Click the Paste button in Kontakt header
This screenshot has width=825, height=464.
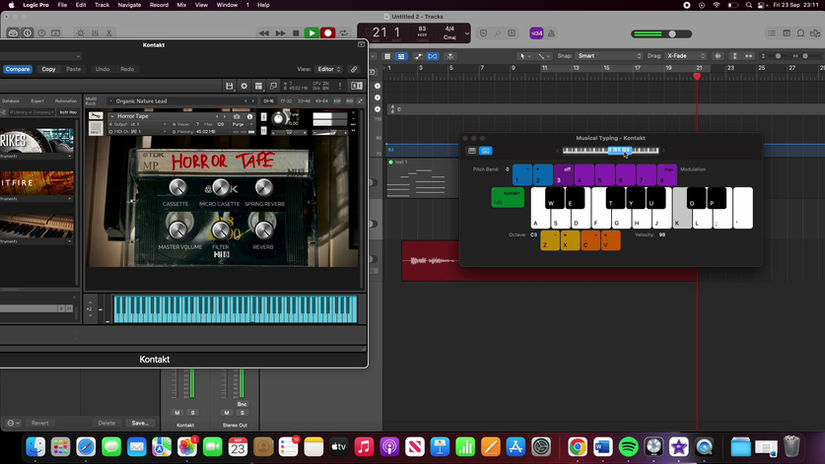[74, 69]
